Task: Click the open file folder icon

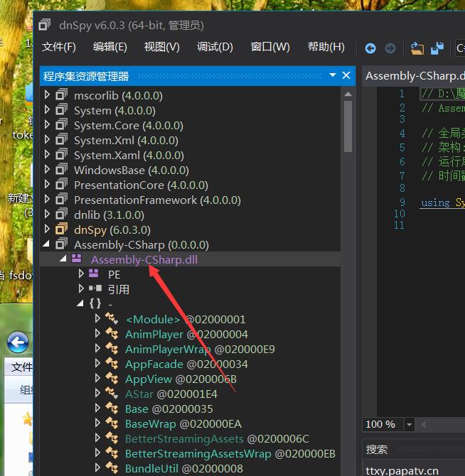Action: (417, 48)
